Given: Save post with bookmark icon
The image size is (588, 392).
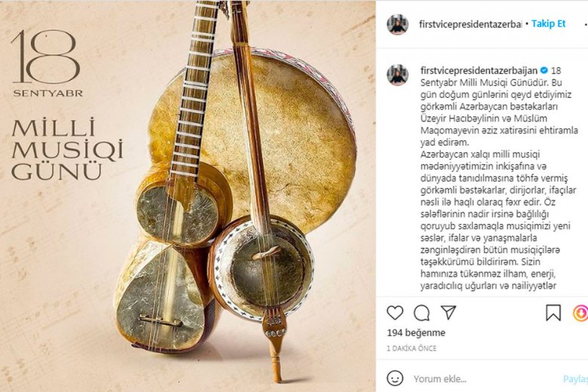Looking at the screenshot, I should tap(553, 313).
